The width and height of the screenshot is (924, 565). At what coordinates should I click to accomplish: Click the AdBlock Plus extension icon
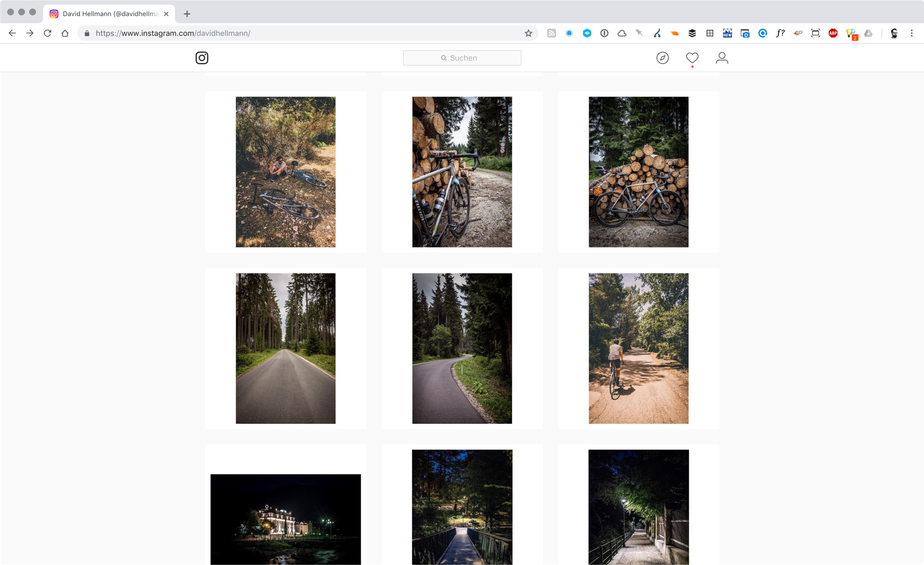pyautogui.click(x=833, y=34)
